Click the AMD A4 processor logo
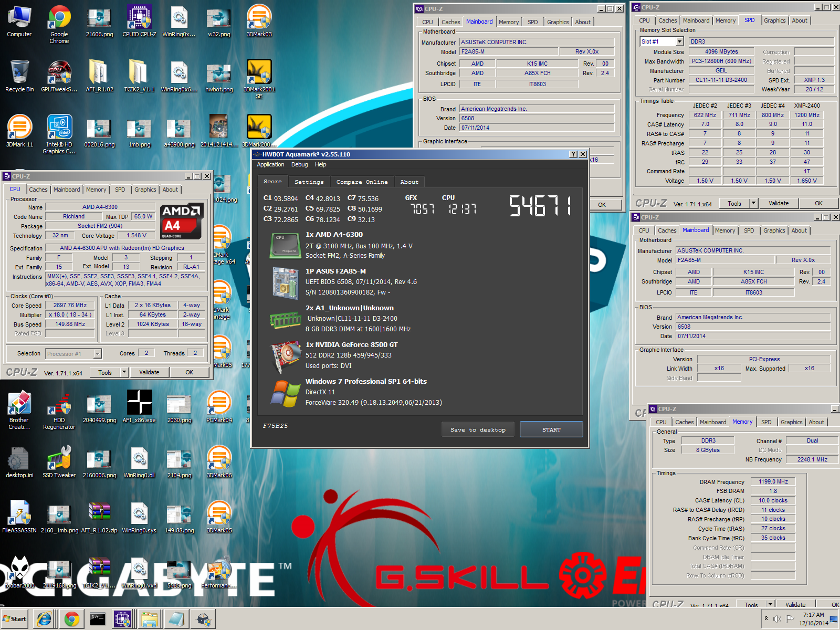Image resolution: width=840 pixels, height=630 pixels. [x=181, y=221]
